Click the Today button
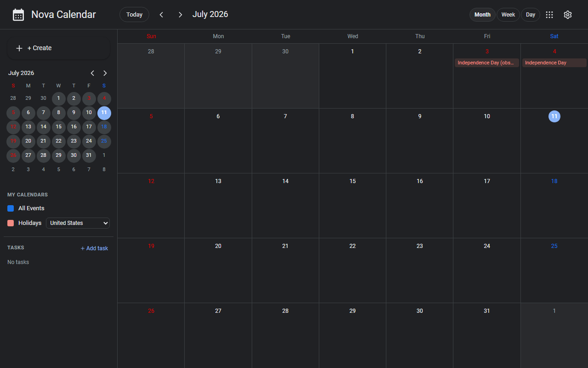This screenshot has height=368, width=588. (x=134, y=15)
